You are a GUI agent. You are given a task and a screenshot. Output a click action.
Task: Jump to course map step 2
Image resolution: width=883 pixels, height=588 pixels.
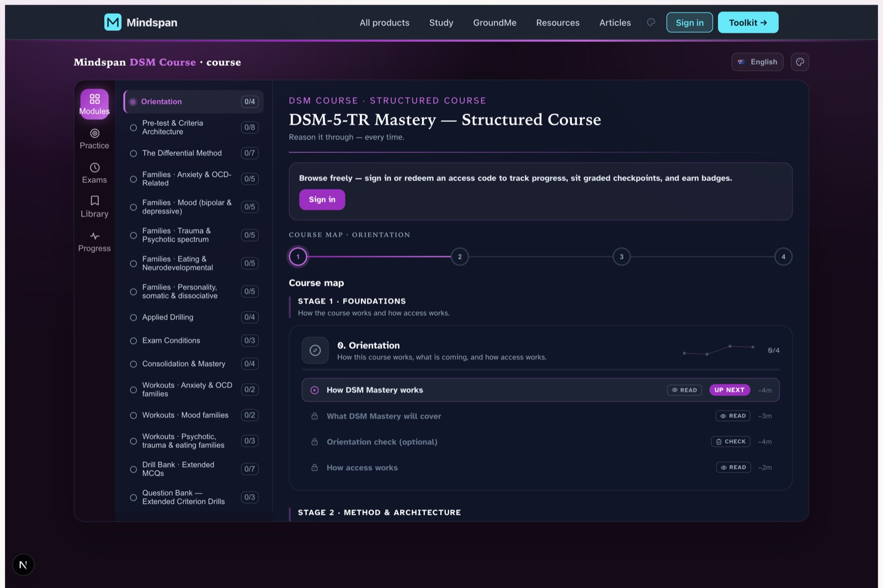460,256
